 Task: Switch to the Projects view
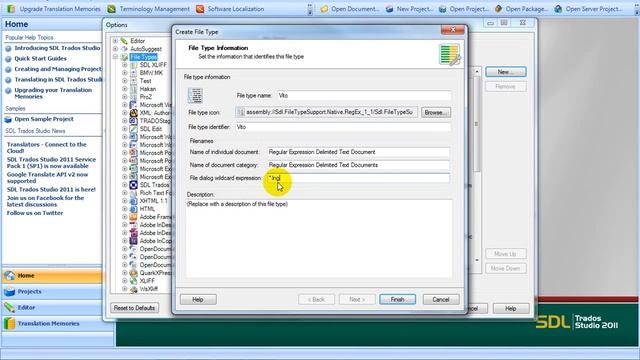point(52,292)
